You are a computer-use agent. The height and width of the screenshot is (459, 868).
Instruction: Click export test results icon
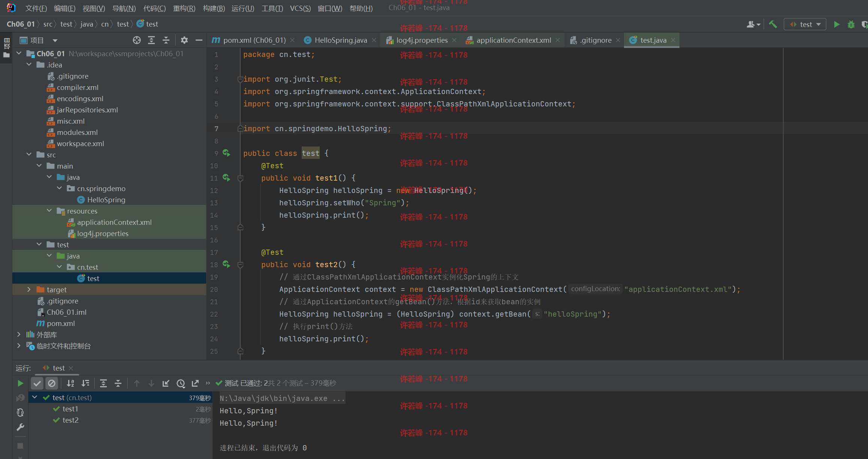tap(195, 383)
